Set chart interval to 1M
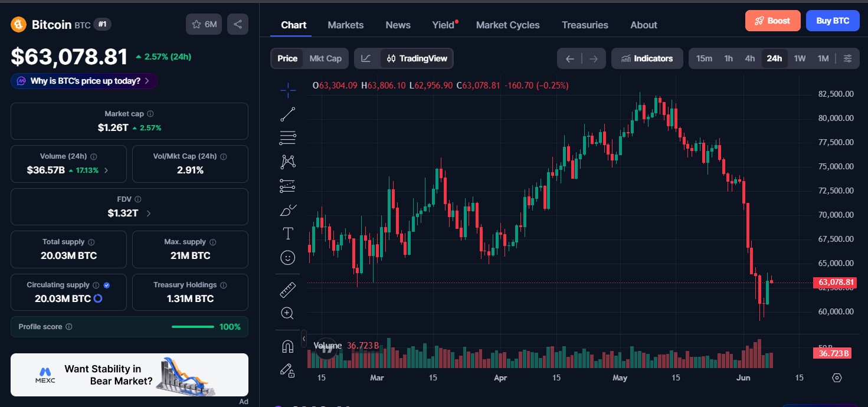868x407 pixels. [823, 58]
